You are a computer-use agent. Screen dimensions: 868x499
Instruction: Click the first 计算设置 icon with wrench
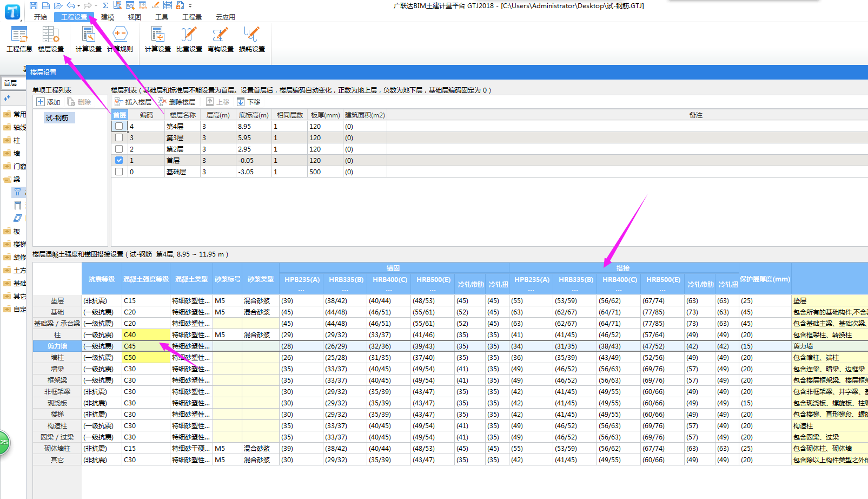pos(89,39)
